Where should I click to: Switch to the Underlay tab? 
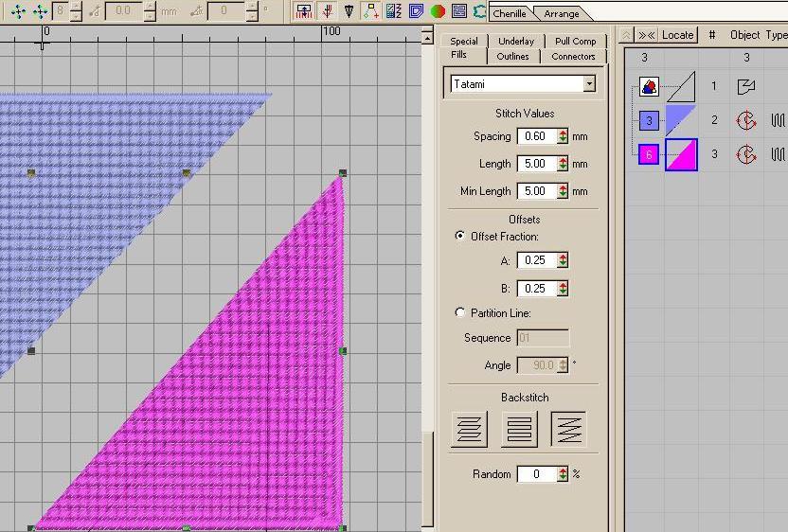click(516, 41)
